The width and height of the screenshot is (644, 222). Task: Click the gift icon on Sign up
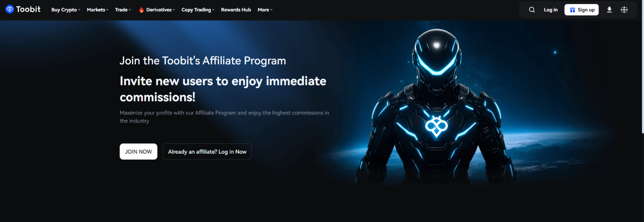click(572, 10)
